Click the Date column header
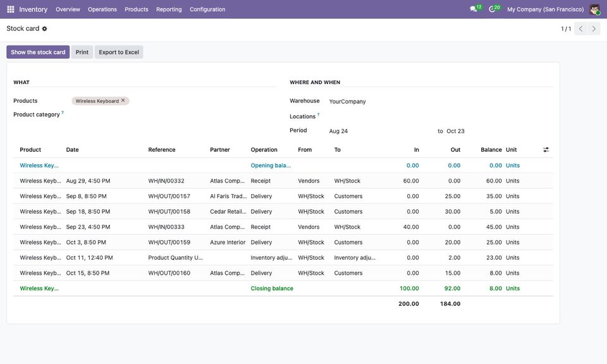 click(72, 150)
